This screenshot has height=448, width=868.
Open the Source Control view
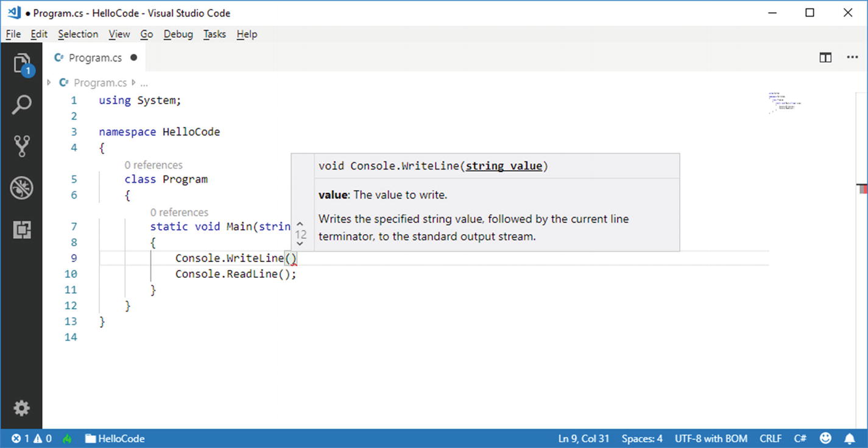[x=21, y=146]
